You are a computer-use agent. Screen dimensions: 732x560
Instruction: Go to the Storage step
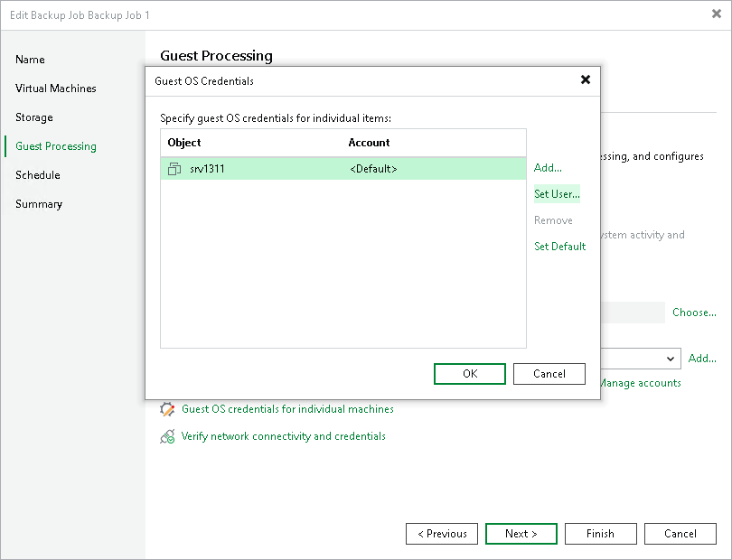(33, 117)
